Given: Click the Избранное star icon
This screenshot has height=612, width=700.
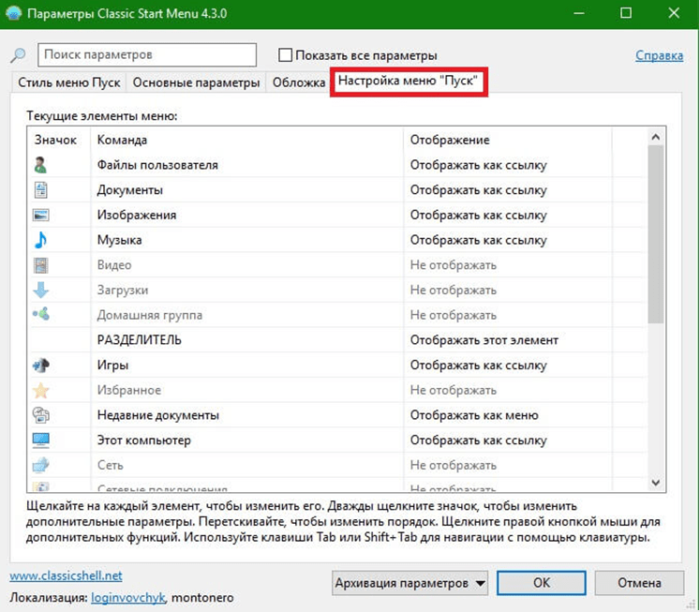Looking at the screenshot, I should (41, 390).
